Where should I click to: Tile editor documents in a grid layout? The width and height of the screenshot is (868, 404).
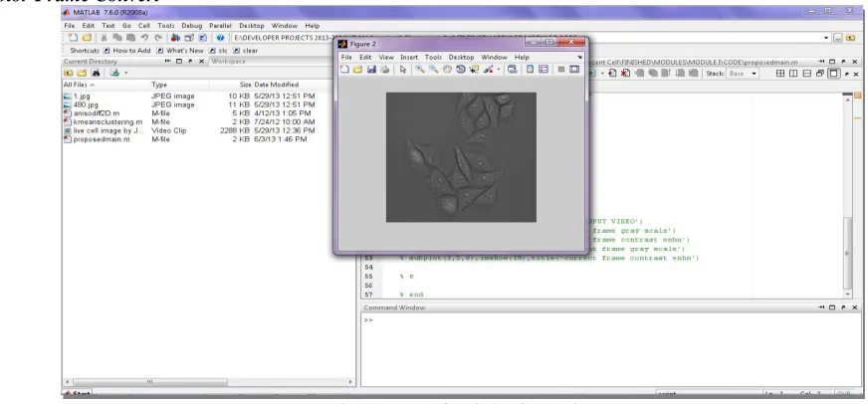(x=780, y=73)
